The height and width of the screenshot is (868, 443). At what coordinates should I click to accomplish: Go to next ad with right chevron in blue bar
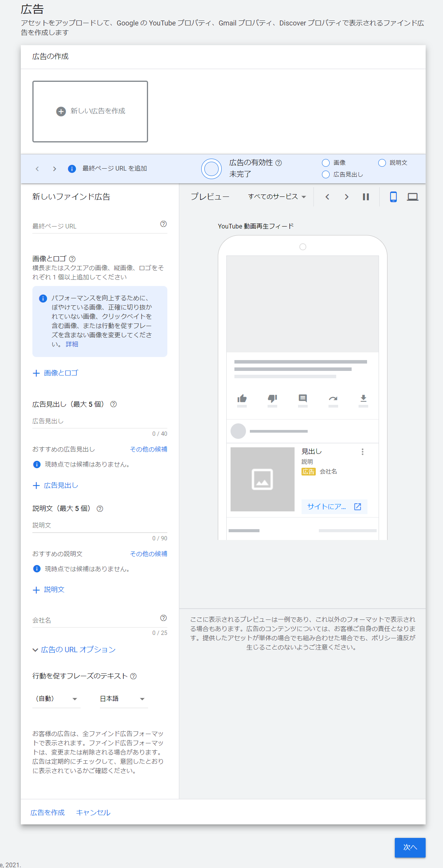[54, 169]
